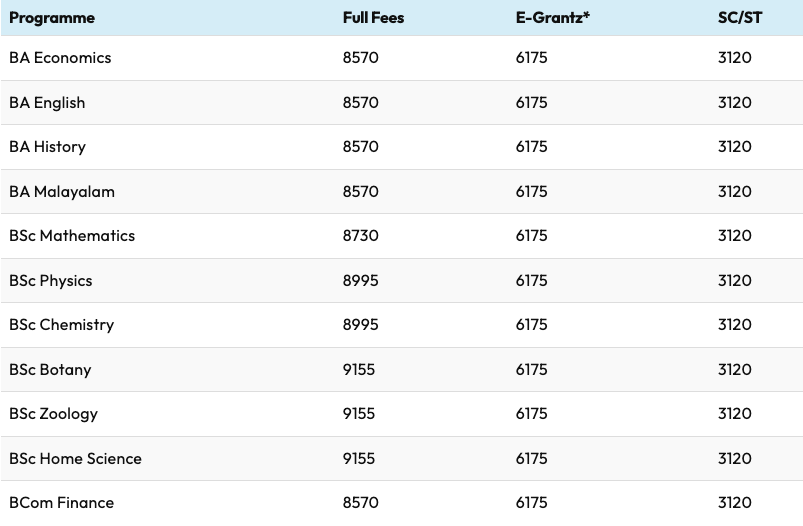Click the BSc Home Science row label
The height and width of the screenshot is (526, 803).
click(x=75, y=459)
